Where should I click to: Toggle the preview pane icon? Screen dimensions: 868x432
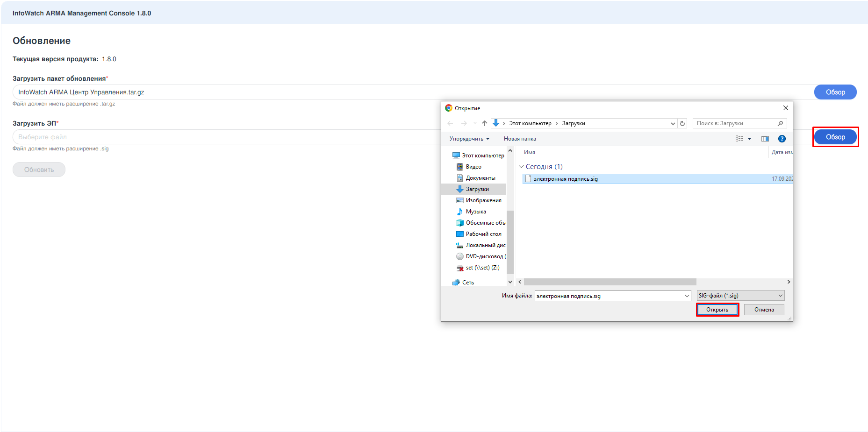[x=765, y=139]
